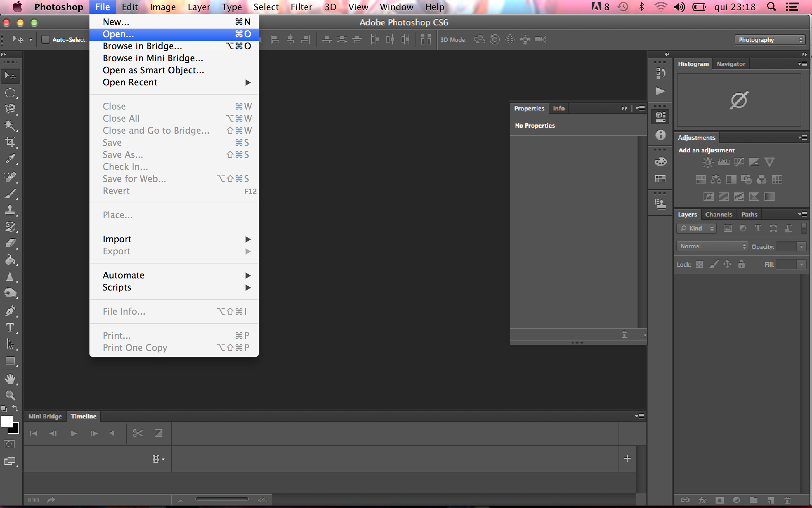Select the Pen tool
This screenshot has height=508, width=812.
pyautogui.click(x=10, y=311)
